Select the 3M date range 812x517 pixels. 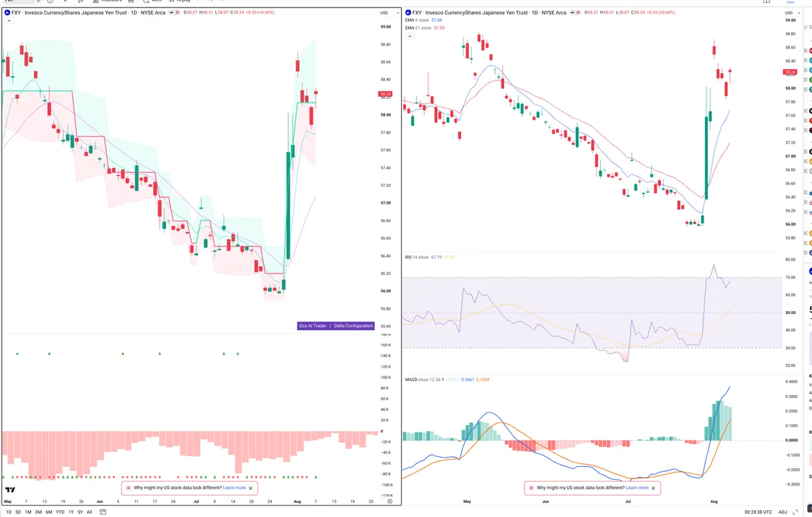(38, 512)
